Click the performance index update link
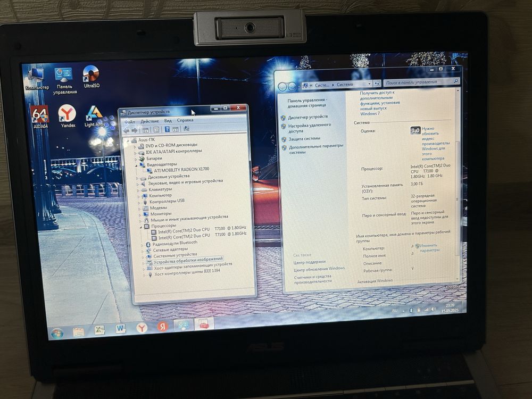Screen dimensions: 532x399 435,144
